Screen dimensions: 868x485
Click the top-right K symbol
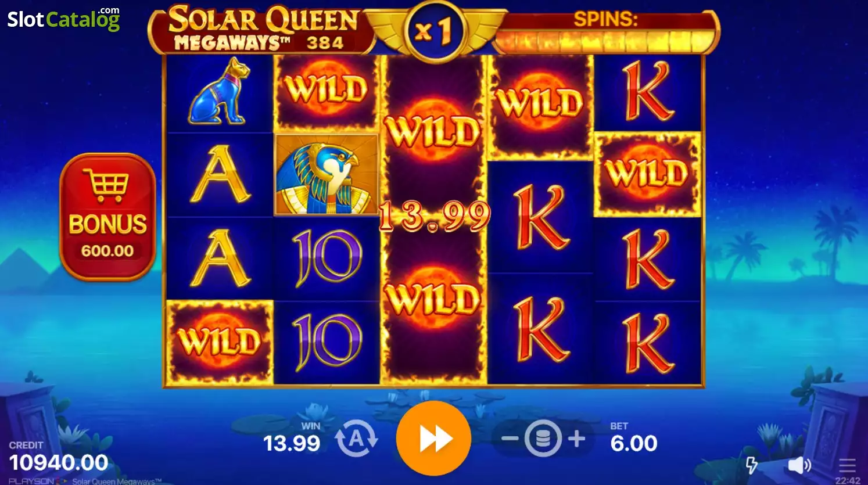(647, 91)
